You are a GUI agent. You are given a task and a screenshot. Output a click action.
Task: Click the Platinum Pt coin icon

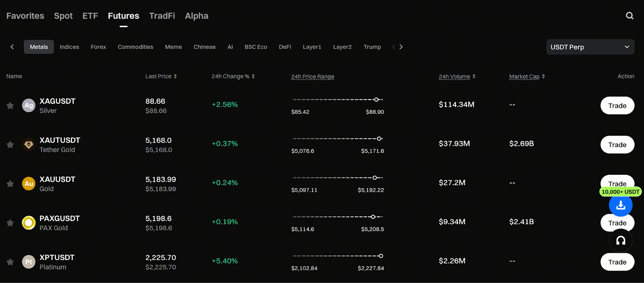pos(29,262)
